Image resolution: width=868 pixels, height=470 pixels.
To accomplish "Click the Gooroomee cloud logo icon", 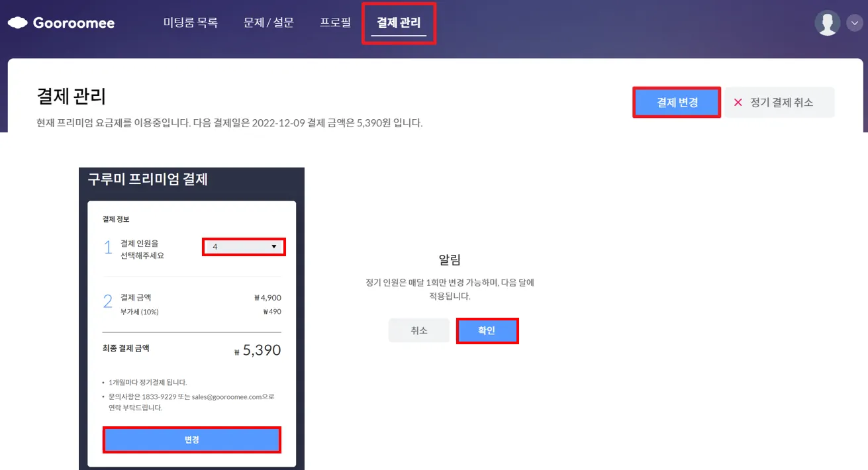I will [x=17, y=23].
